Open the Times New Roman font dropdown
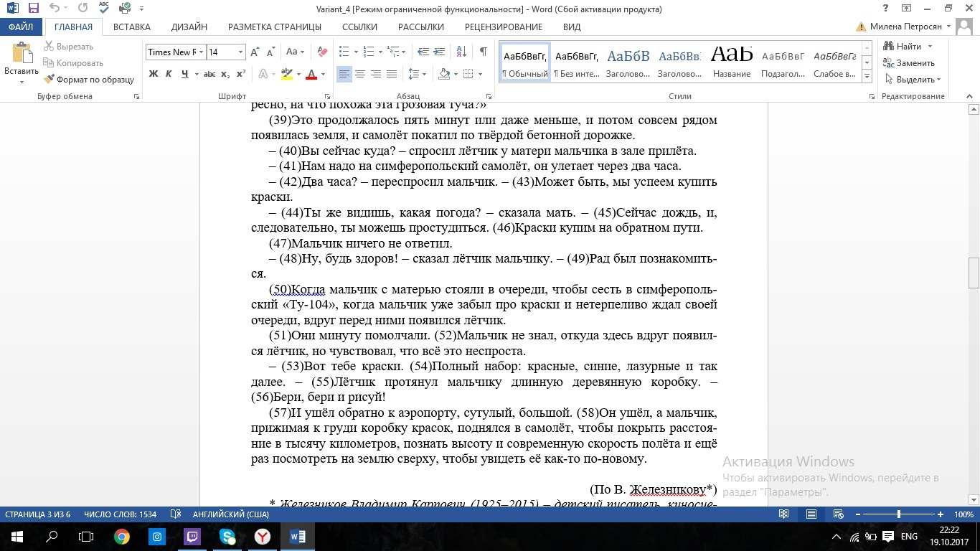The image size is (980, 551). (x=201, y=52)
